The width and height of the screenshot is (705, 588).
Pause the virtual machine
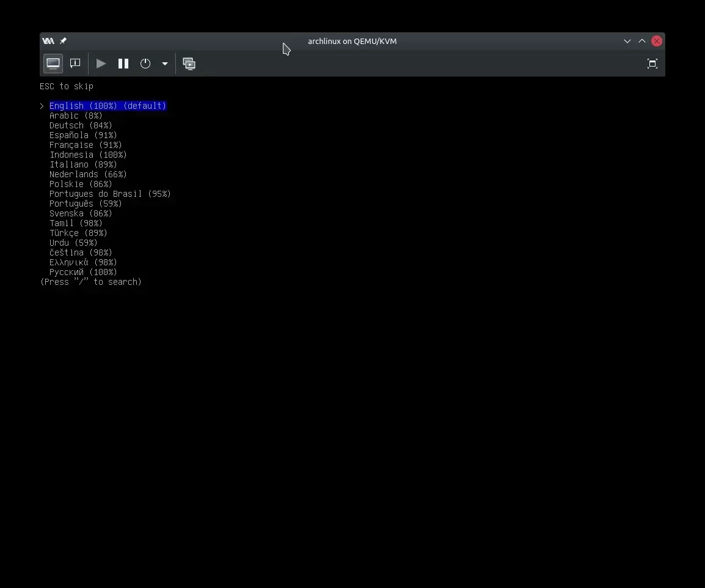pos(123,64)
